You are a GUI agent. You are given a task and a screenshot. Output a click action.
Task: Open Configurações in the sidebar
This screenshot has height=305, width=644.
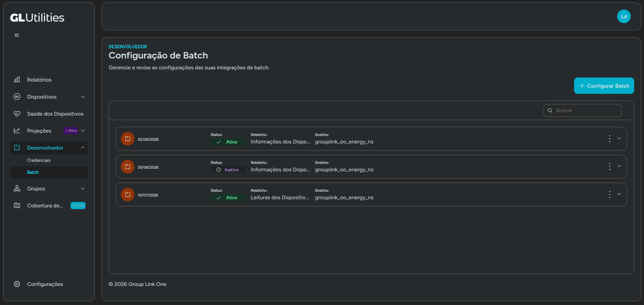click(x=49, y=284)
